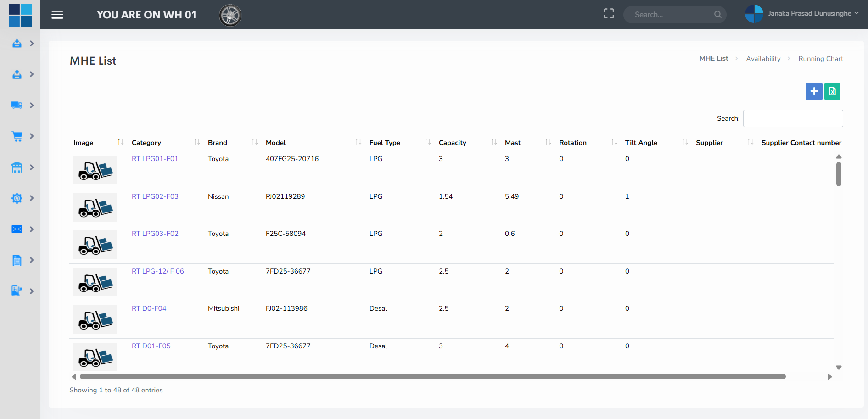The height and width of the screenshot is (419, 868).
Task: Click the horizontal table scrollbar thumb
Action: [x=432, y=377]
